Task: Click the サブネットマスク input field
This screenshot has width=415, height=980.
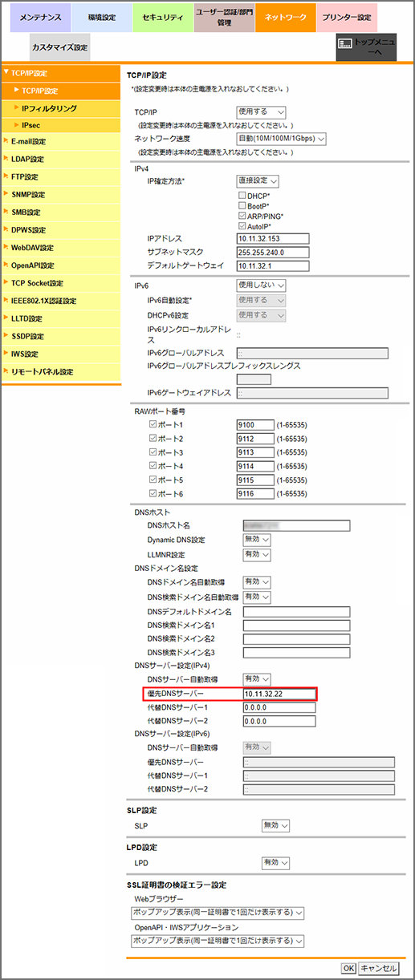Action: 273,252
